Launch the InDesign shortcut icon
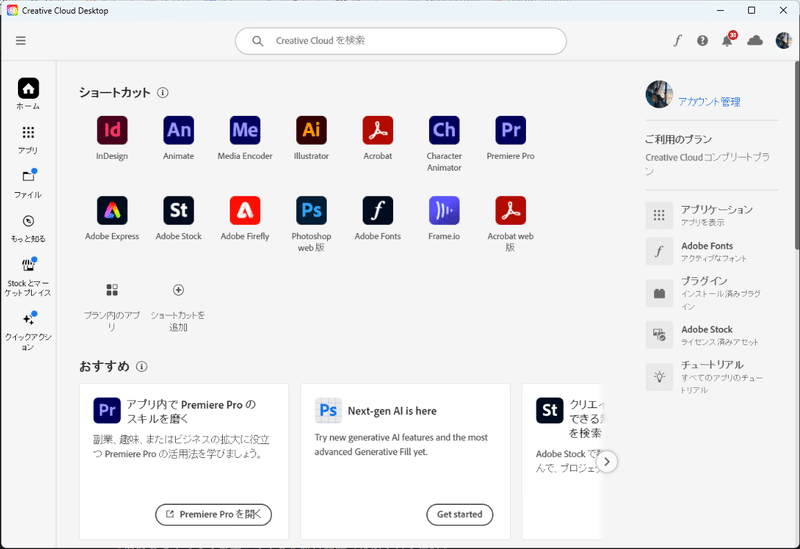Viewport: 800px width, 549px height. (x=112, y=130)
